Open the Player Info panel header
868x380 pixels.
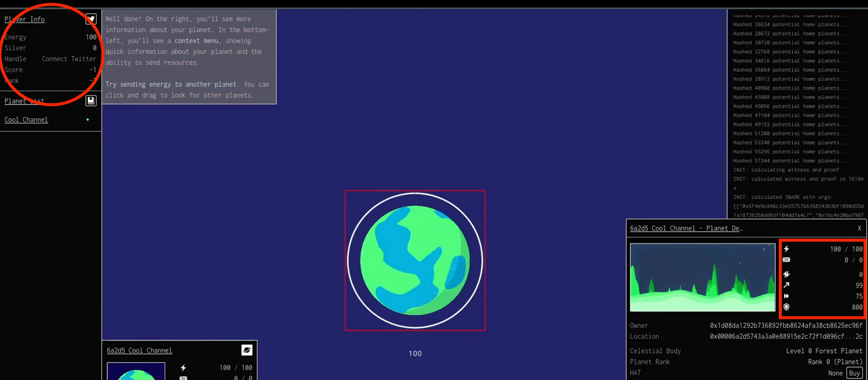click(x=24, y=20)
